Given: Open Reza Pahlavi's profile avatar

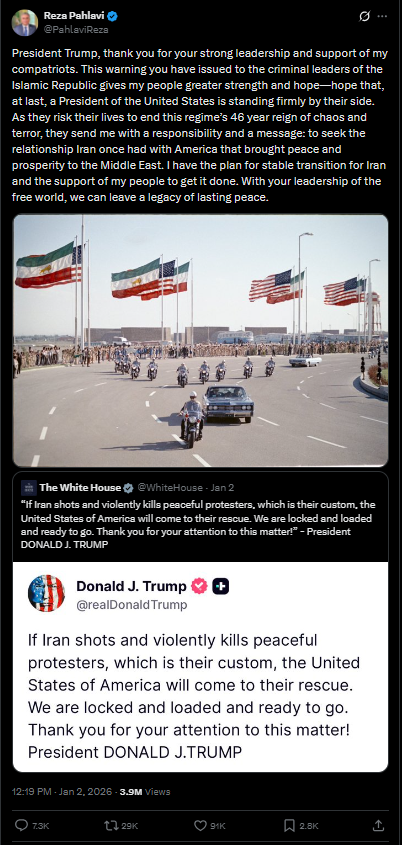Looking at the screenshot, I should [24, 23].
